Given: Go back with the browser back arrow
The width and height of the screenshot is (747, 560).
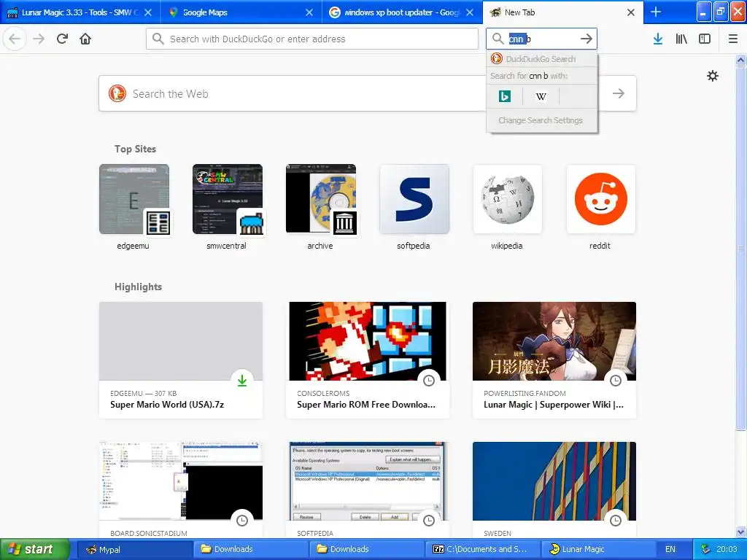Looking at the screenshot, I should point(15,39).
